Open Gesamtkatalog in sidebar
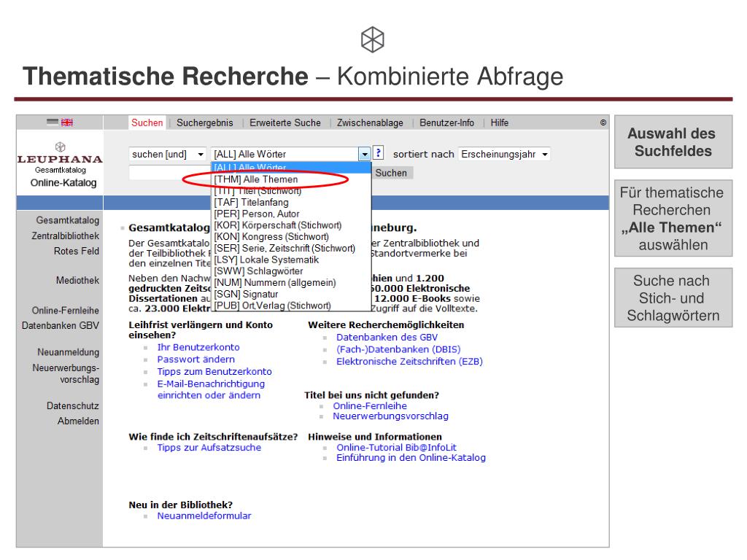 68,220
